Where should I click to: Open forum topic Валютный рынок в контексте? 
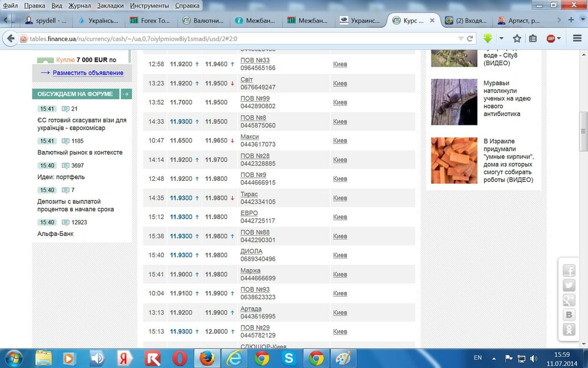pos(80,152)
